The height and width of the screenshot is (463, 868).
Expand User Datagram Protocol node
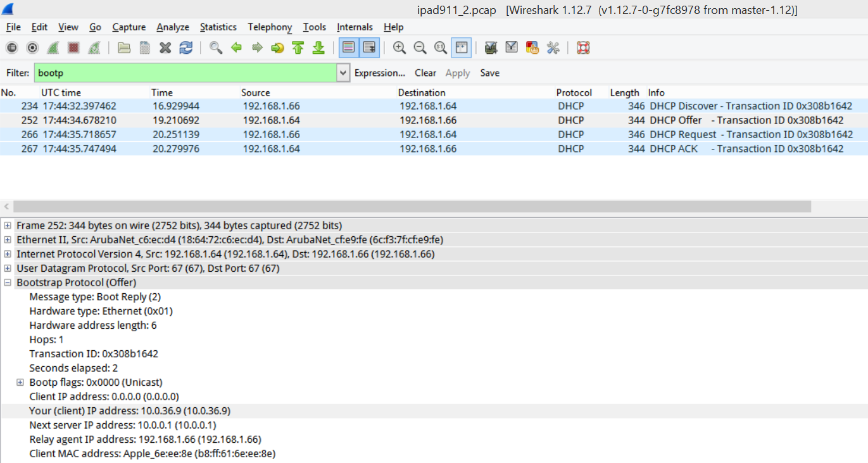pyautogui.click(x=8, y=269)
